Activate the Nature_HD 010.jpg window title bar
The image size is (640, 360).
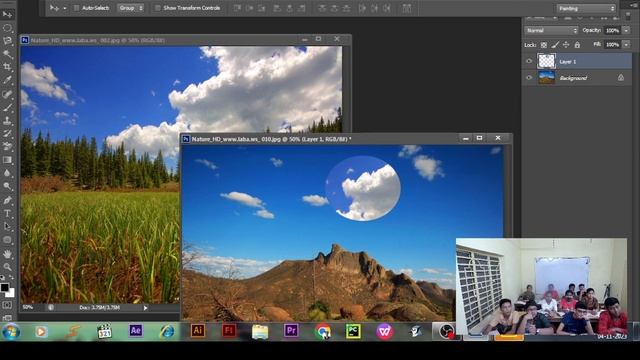[x=347, y=139]
